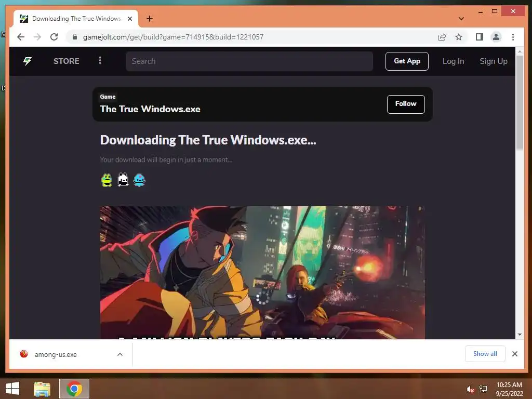Click the page vertical scrollbar thumb
The width and height of the screenshot is (532, 399).
[520, 102]
